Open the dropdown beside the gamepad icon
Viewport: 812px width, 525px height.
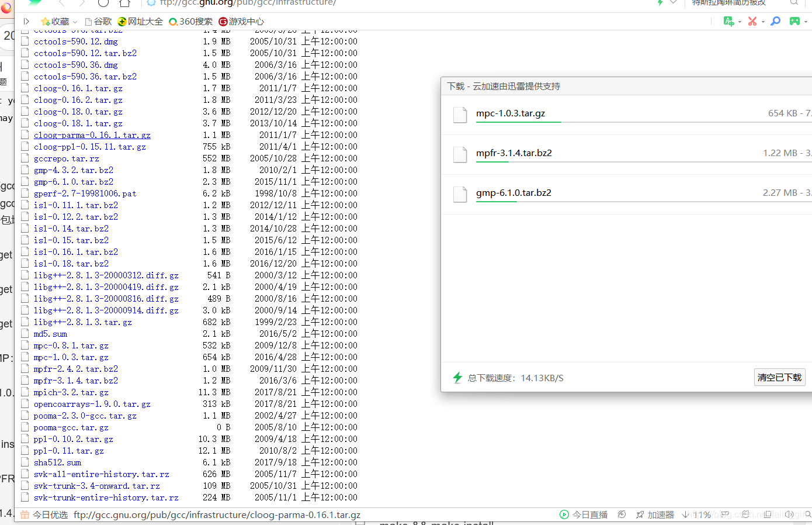click(805, 22)
